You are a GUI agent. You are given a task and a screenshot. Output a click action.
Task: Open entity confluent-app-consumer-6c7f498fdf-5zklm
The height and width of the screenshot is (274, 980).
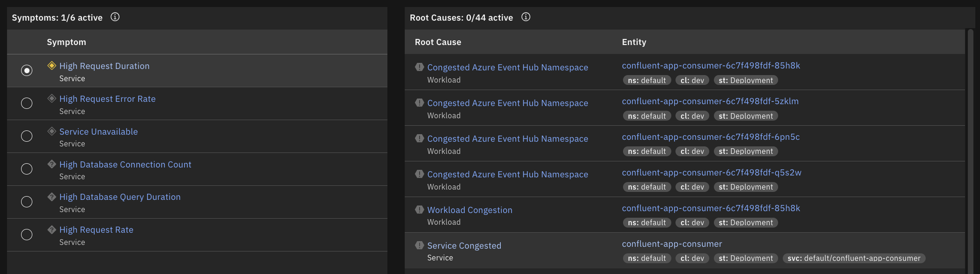click(x=710, y=101)
